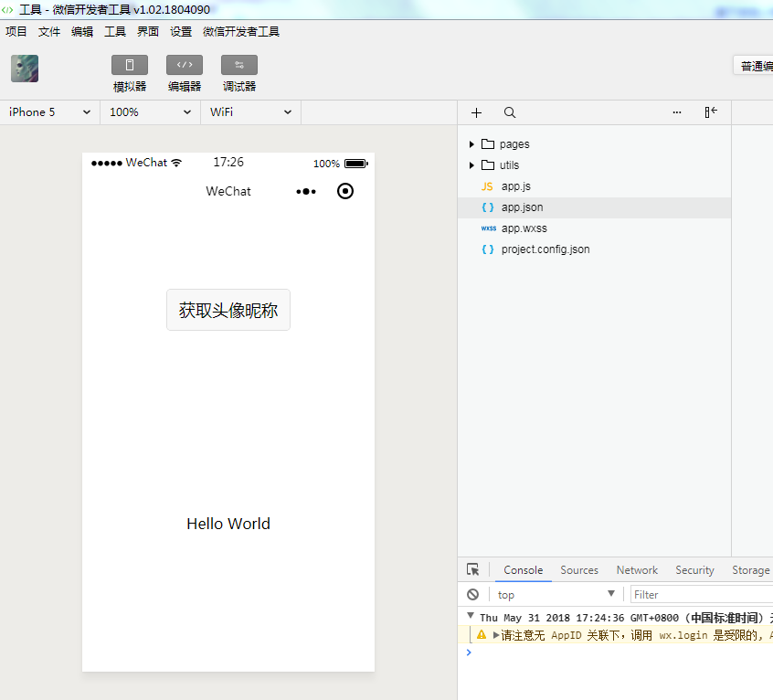This screenshot has width=773, height=700.
Task: Open the 设置 menu
Action: coord(181,31)
